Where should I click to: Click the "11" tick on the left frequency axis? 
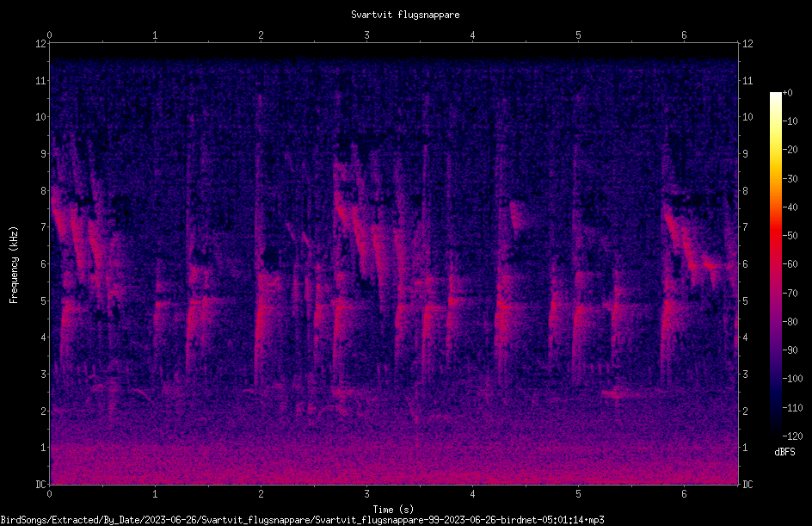click(x=40, y=80)
